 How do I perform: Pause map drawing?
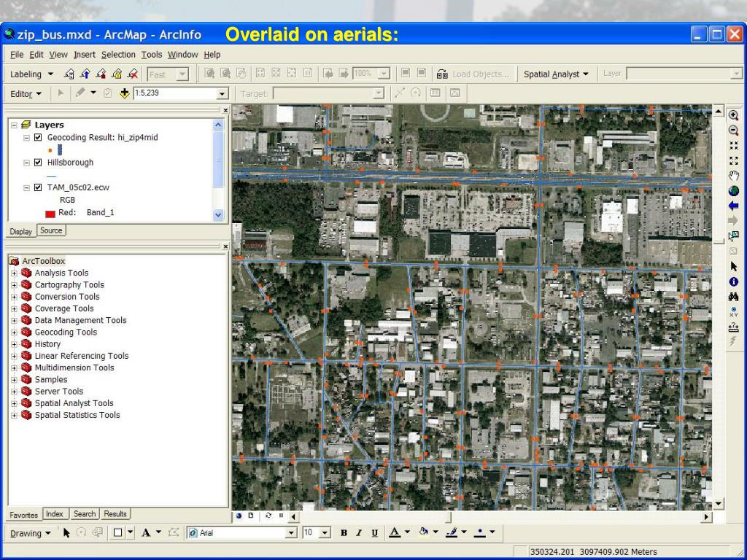(281, 516)
